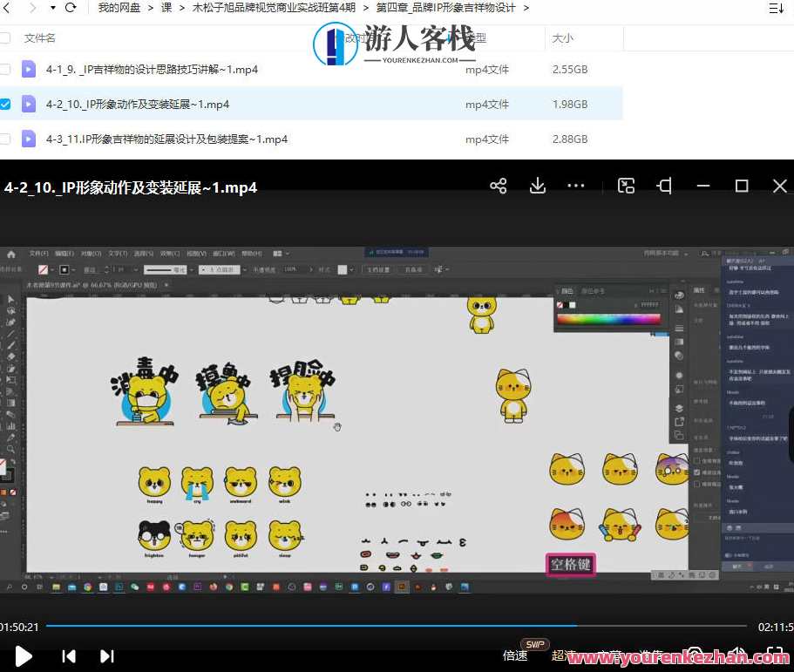Enter fullscreen with the bottom-right icon

(x=773, y=656)
